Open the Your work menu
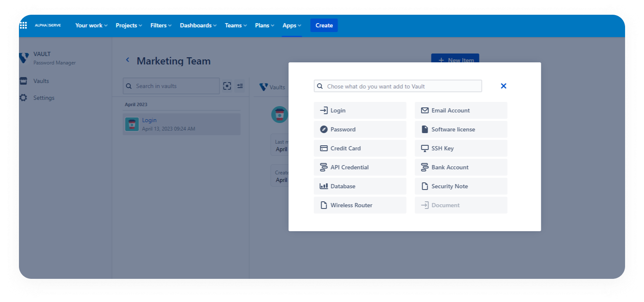This screenshot has height=302, width=644. point(90,25)
